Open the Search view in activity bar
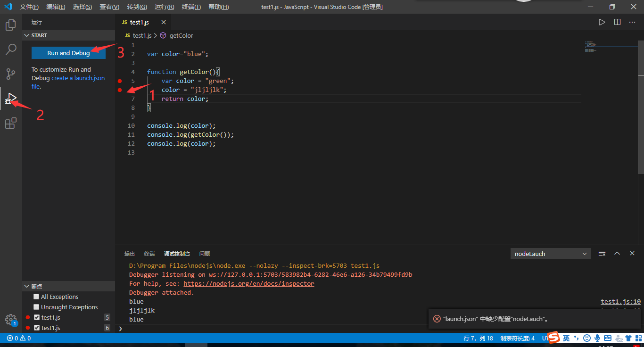 (x=11, y=49)
